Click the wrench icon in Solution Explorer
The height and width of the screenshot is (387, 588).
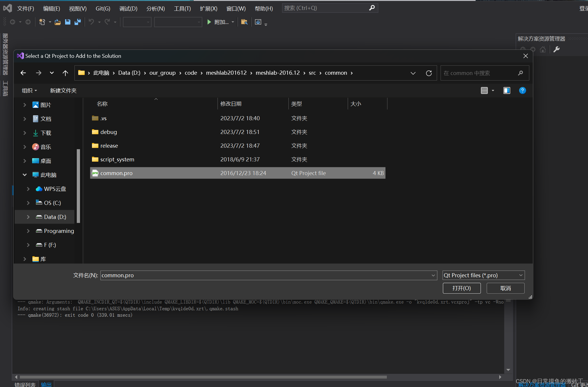pyautogui.click(x=556, y=49)
